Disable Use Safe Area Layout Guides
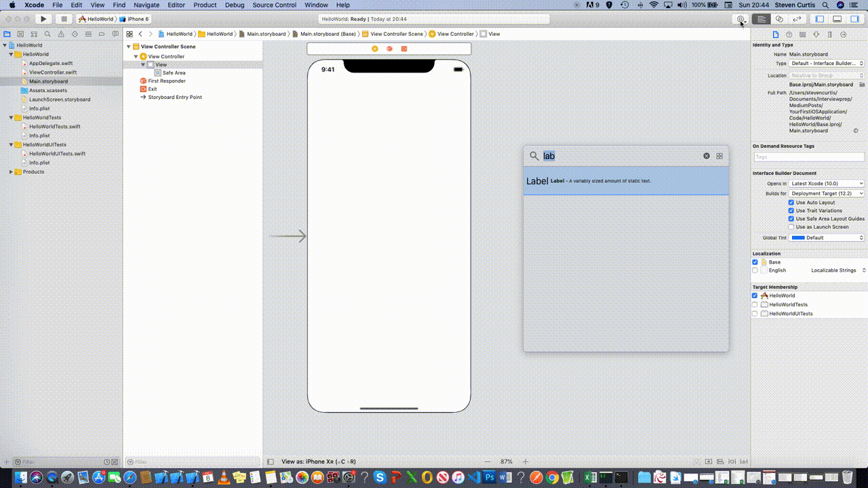 tap(791, 218)
